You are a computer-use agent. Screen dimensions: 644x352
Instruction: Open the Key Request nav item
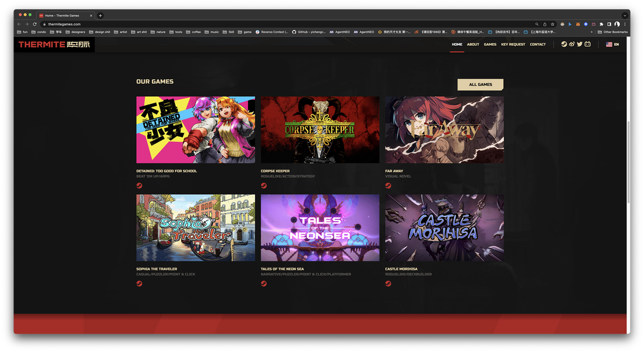[x=513, y=45]
